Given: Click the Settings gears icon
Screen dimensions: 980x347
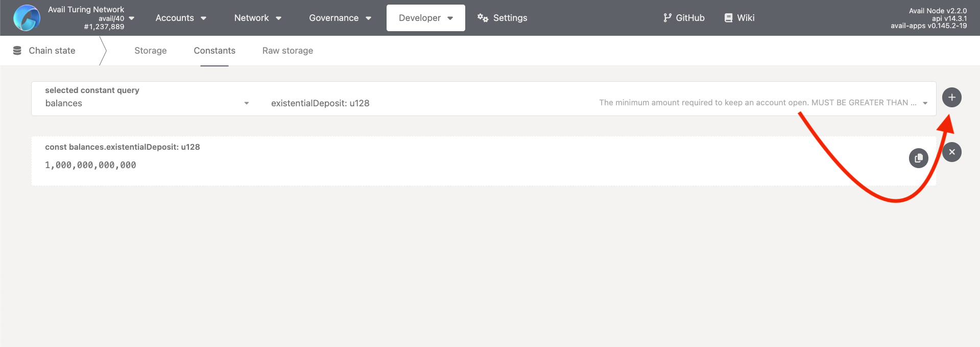Looking at the screenshot, I should coord(483,18).
